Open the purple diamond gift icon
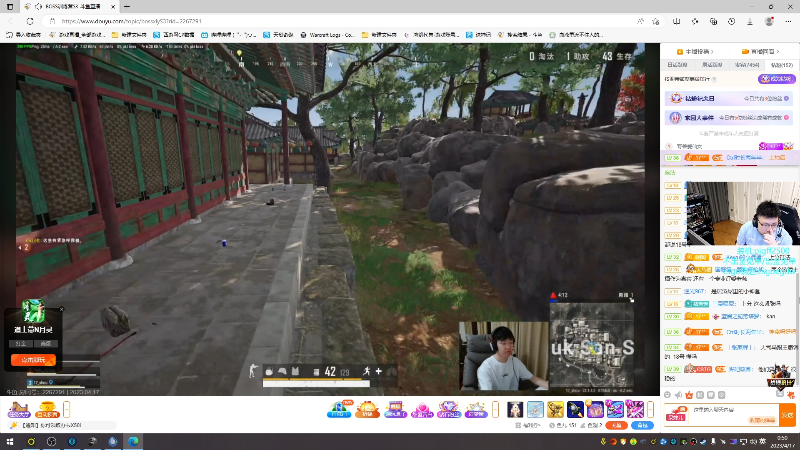Viewport: 800px width, 450px height. [x=449, y=409]
